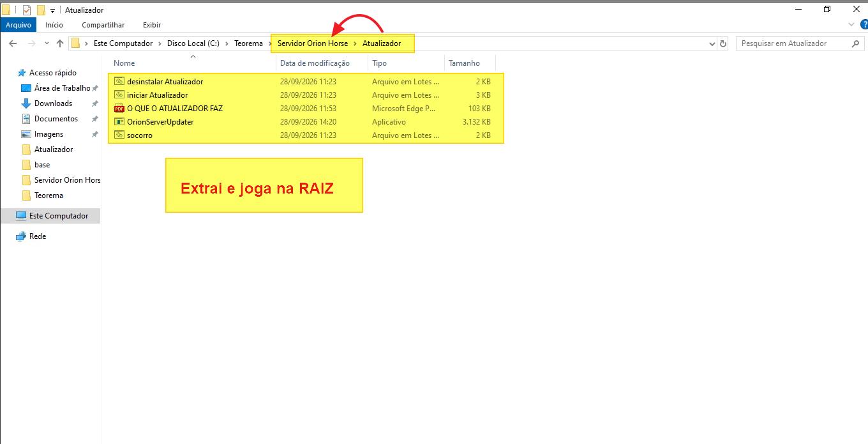Open Área de Trabalho in sidebar
The image size is (868, 444).
click(x=62, y=88)
